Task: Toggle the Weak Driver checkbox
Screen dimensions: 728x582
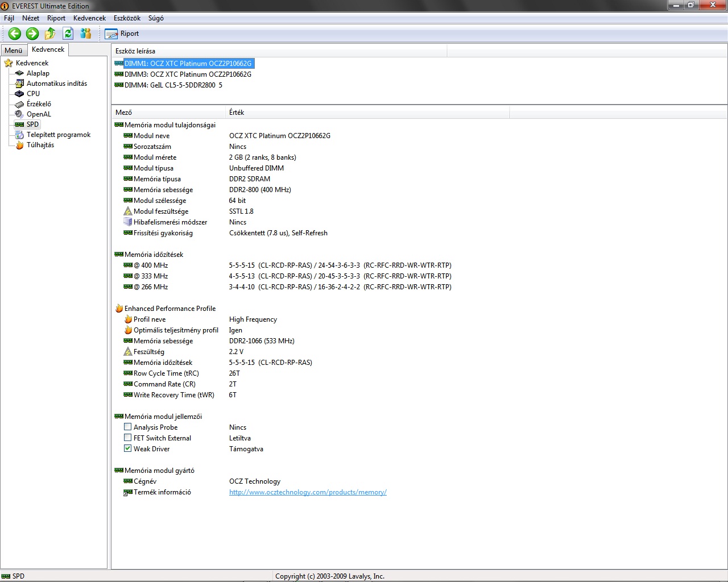Action: [x=128, y=448]
